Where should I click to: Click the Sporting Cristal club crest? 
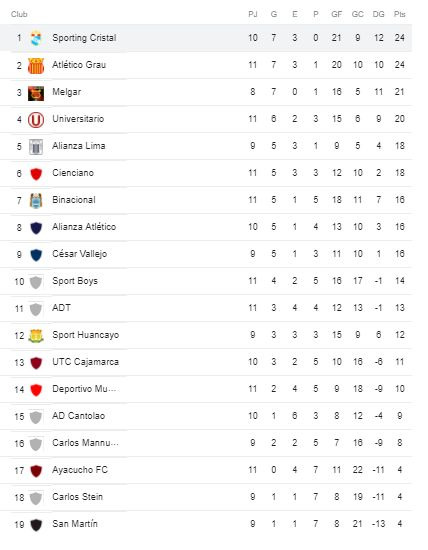pyautogui.click(x=36, y=38)
